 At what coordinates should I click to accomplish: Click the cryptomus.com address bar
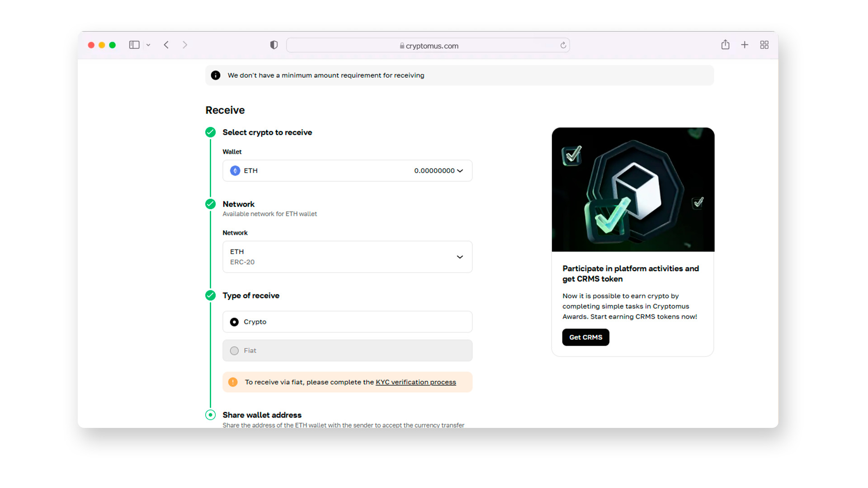pyautogui.click(x=428, y=45)
